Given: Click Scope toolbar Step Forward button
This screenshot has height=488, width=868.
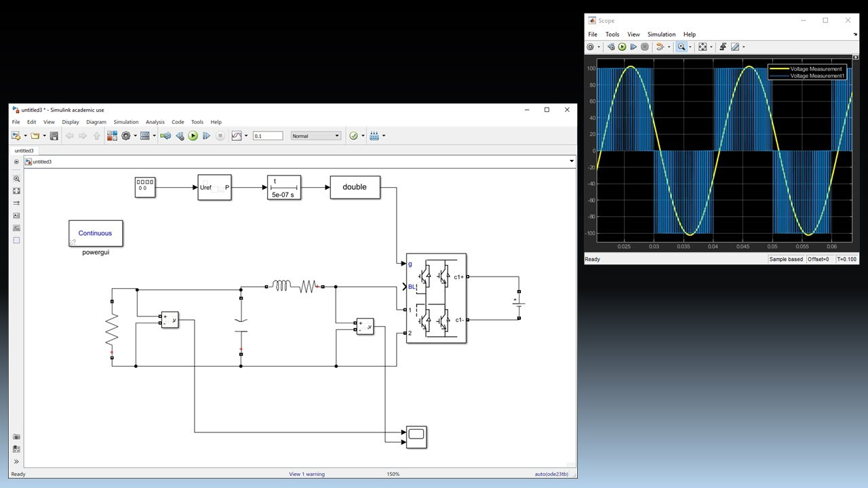Looking at the screenshot, I should [633, 47].
